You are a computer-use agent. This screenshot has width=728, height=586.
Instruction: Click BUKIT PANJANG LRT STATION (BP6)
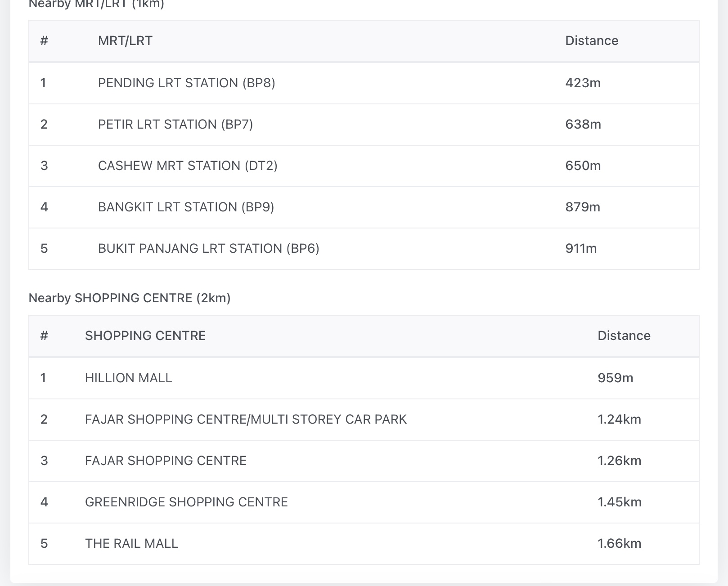tap(208, 249)
